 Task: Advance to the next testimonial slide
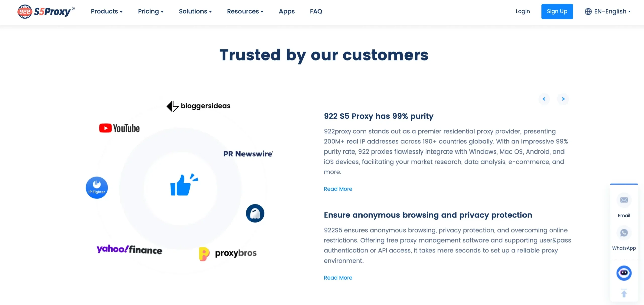click(x=563, y=99)
